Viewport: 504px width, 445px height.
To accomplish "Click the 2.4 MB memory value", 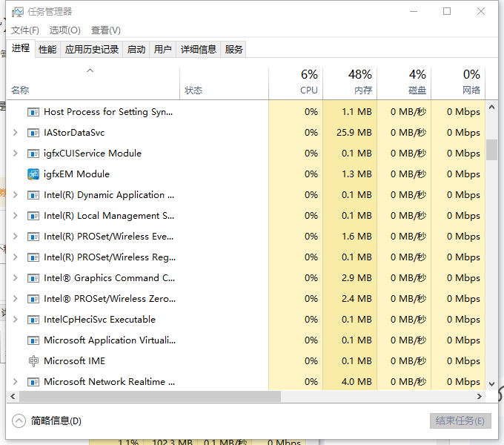I will pyautogui.click(x=357, y=299).
